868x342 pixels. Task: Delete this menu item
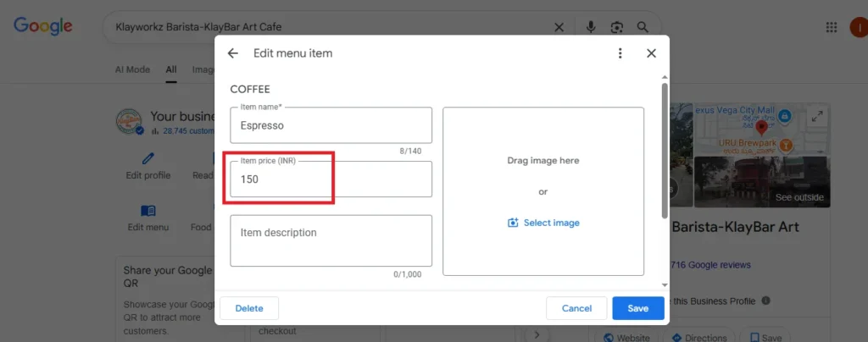(x=249, y=308)
